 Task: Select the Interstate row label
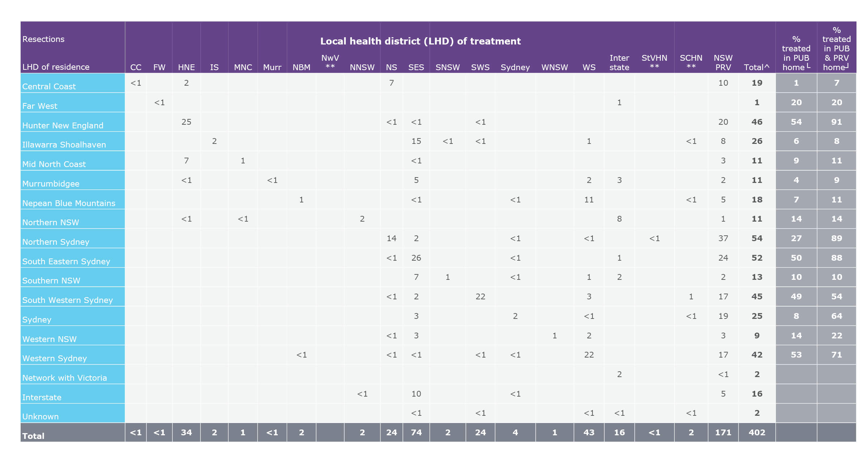point(42,397)
